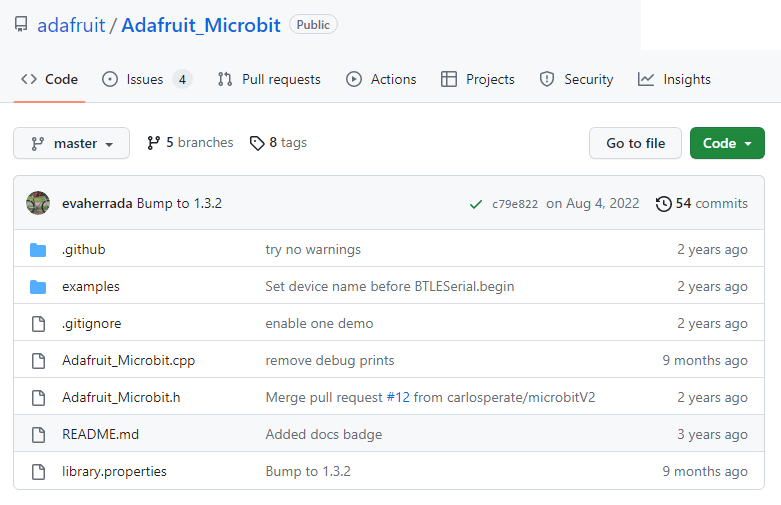Click the README.md file icon

(x=38, y=434)
